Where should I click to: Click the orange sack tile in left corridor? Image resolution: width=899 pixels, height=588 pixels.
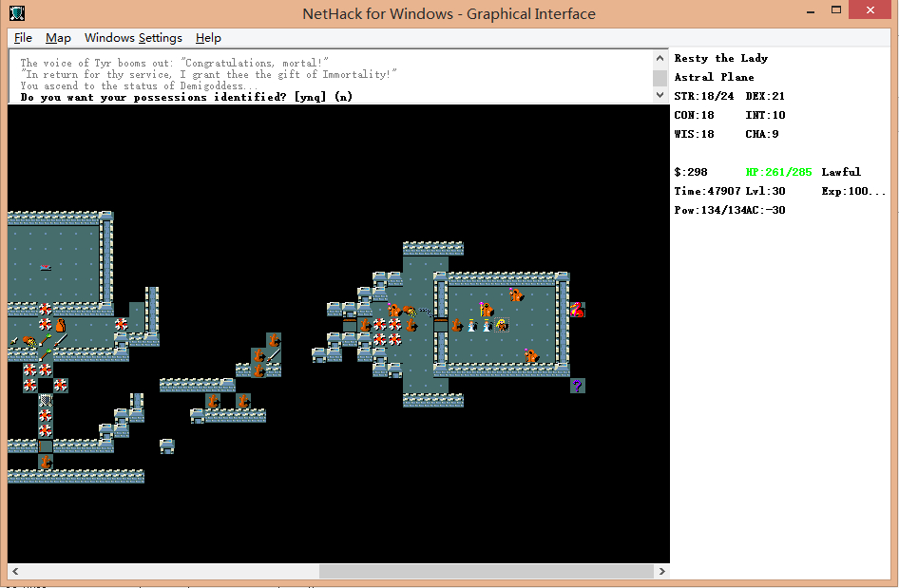[60, 326]
